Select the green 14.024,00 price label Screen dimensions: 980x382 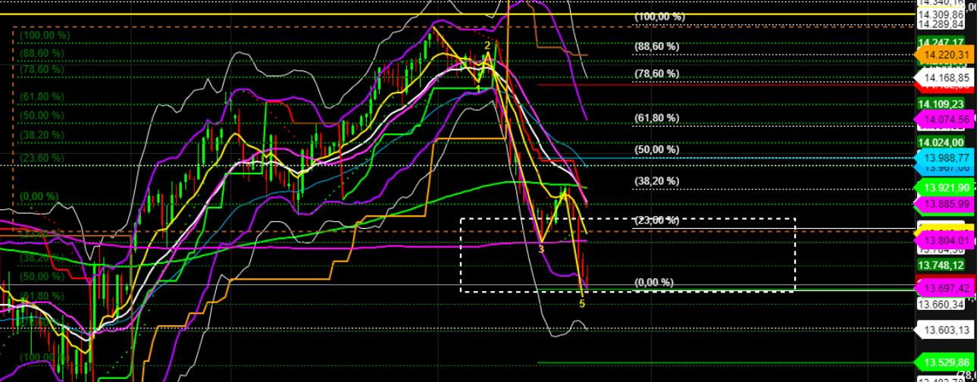(x=941, y=142)
